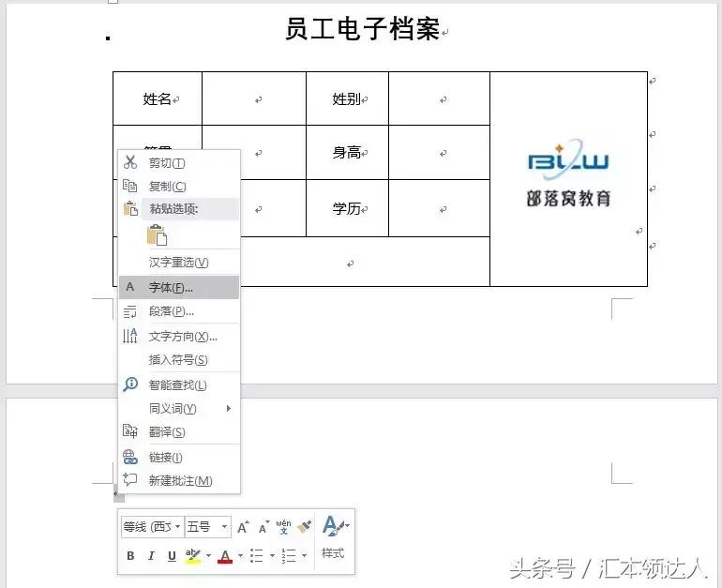Apply numbered list formatting
722x588 pixels.
(x=289, y=556)
